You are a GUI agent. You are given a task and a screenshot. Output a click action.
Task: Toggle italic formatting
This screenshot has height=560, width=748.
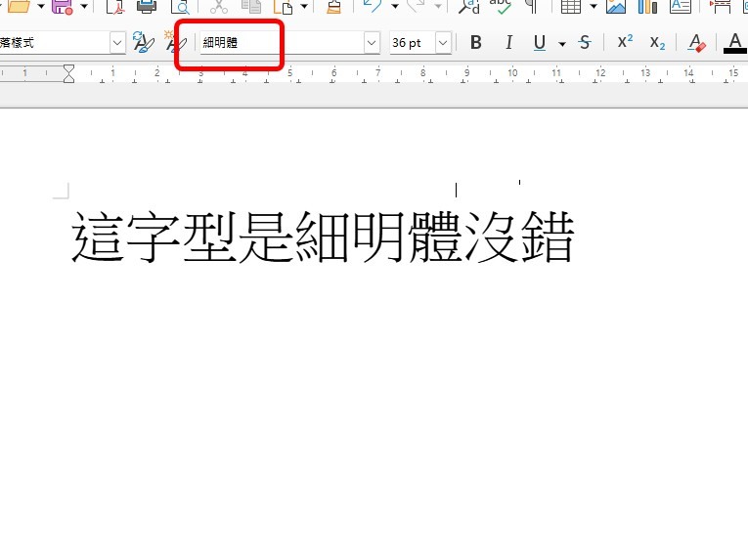tap(509, 42)
